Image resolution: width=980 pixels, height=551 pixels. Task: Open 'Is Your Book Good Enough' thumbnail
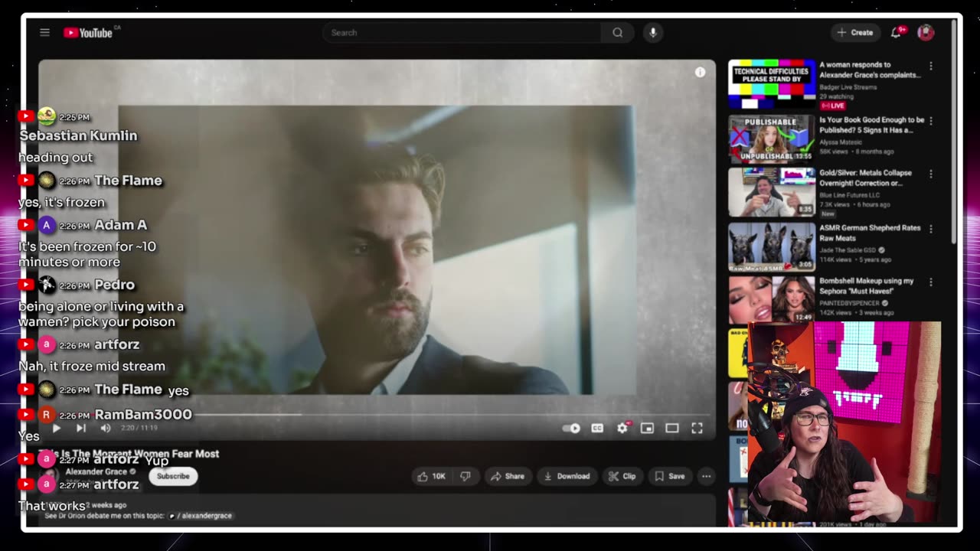771,139
